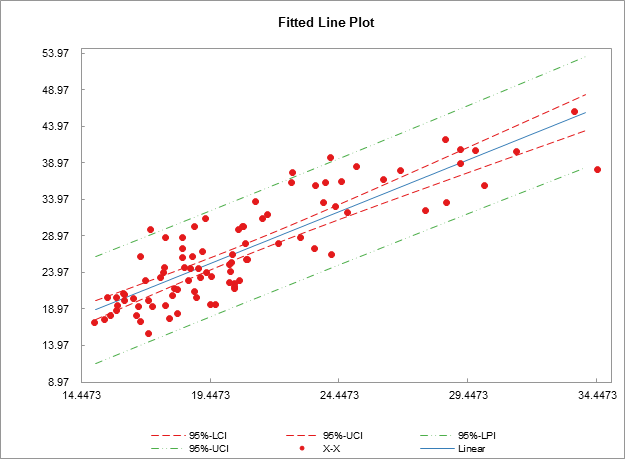
Task: Select the lowest red data point in the scatter
Action: click(148, 333)
